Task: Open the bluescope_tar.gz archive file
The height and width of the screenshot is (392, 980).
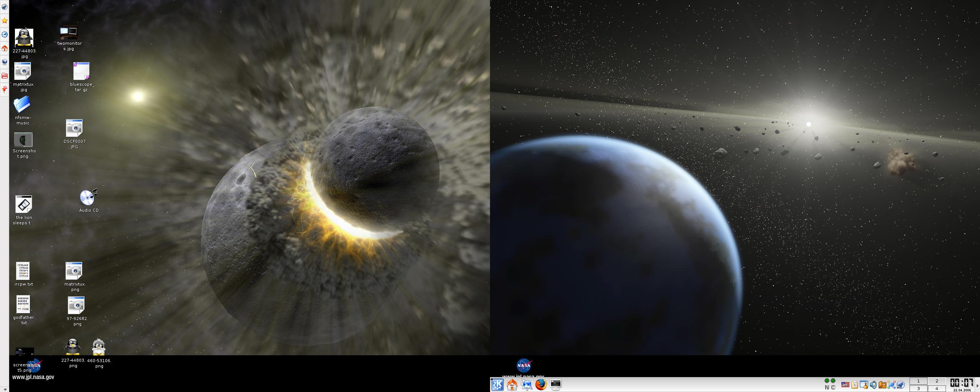Action: click(81, 72)
